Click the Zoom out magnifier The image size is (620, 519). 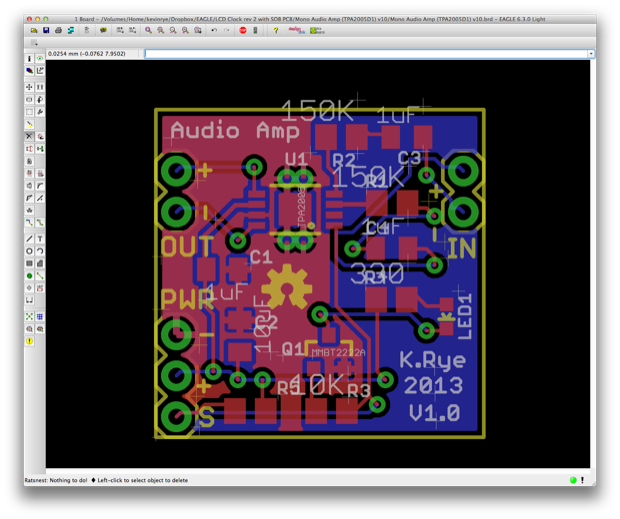(x=173, y=30)
